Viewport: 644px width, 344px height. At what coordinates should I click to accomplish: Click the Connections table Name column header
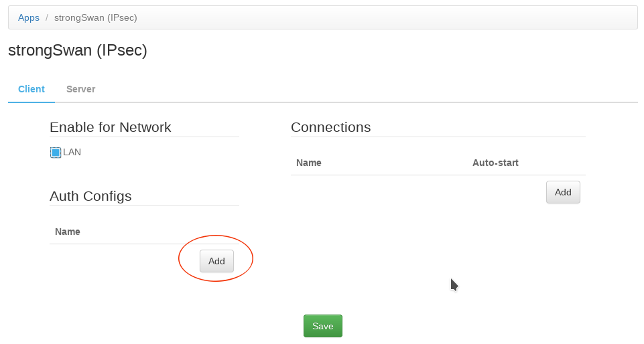(x=309, y=163)
